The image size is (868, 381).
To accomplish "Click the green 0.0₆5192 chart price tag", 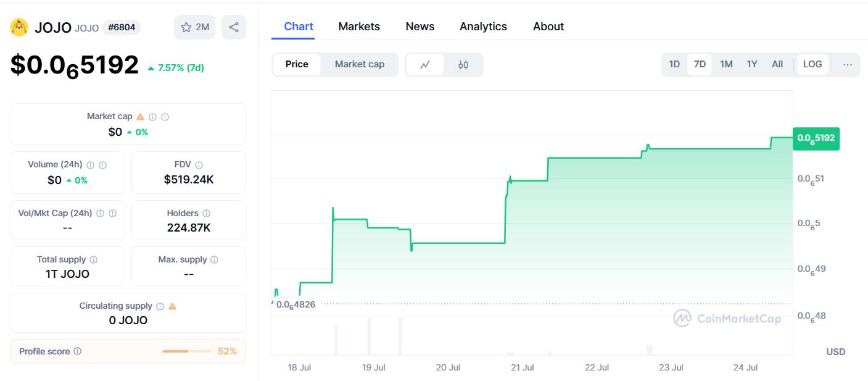I will point(816,138).
